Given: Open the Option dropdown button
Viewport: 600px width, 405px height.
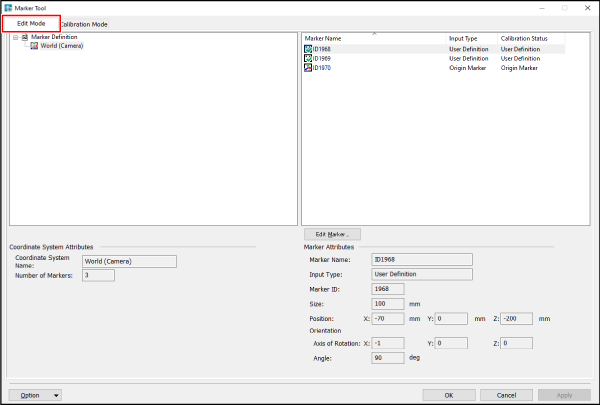Looking at the screenshot, I should pyautogui.click(x=35, y=395).
